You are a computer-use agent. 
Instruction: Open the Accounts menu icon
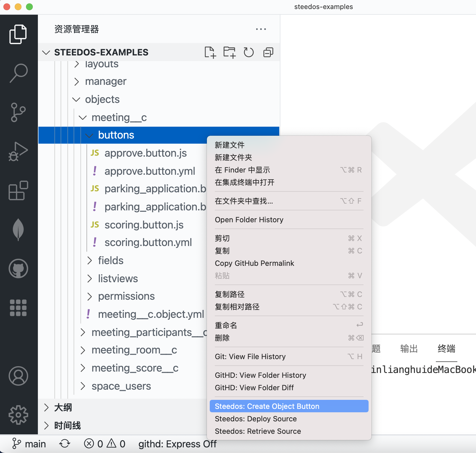pyautogui.click(x=18, y=376)
